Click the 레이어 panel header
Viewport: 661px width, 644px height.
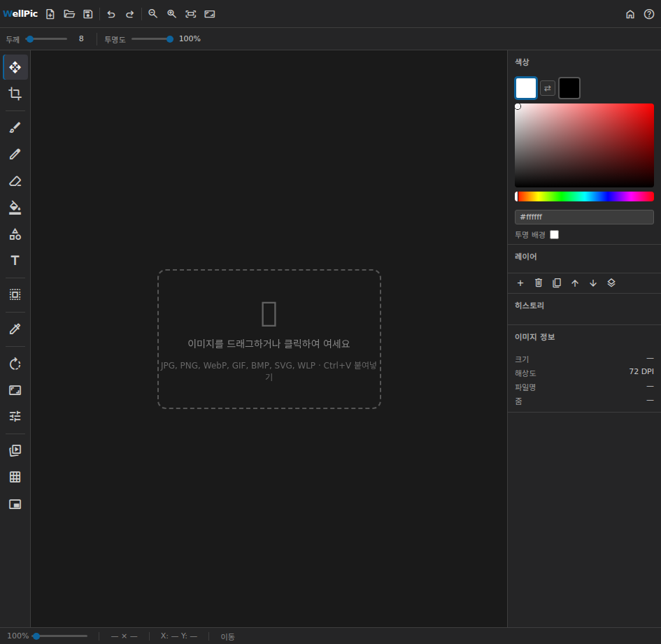[525, 257]
